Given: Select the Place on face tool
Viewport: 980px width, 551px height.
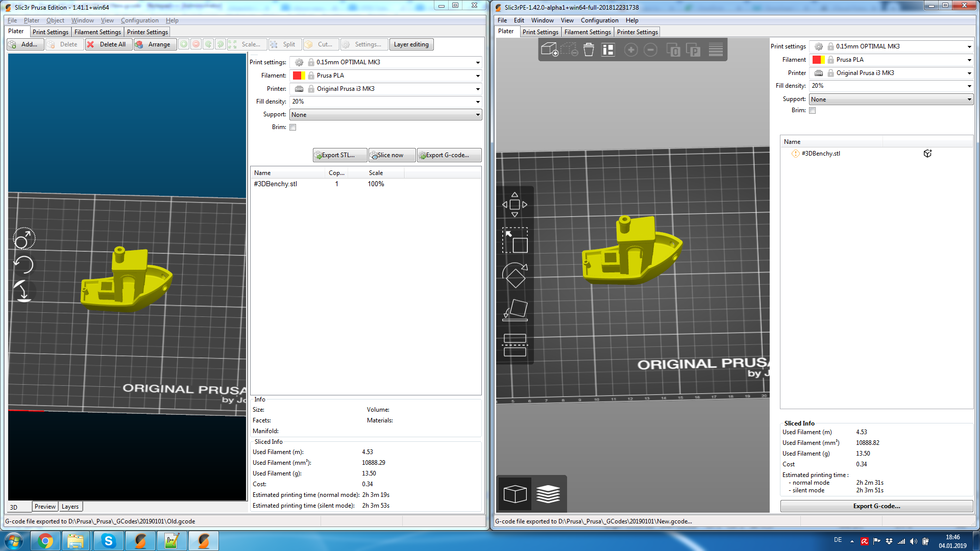Looking at the screenshot, I should click(514, 310).
